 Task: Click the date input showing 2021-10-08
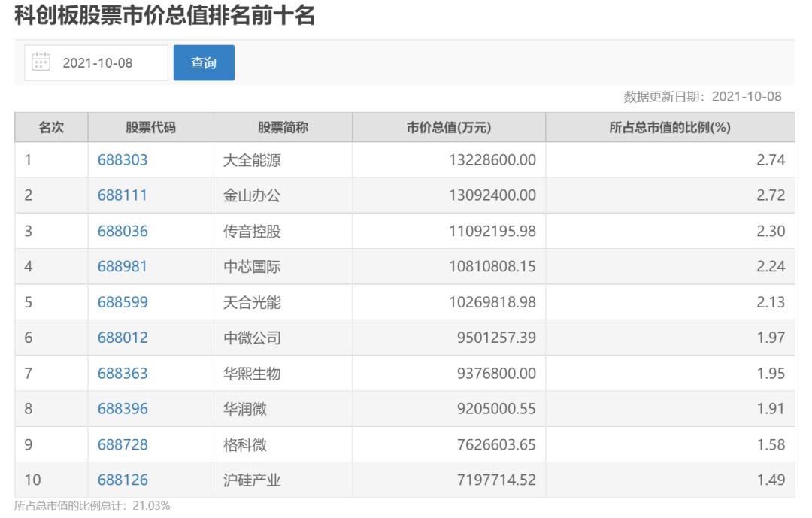tap(97, 63)
